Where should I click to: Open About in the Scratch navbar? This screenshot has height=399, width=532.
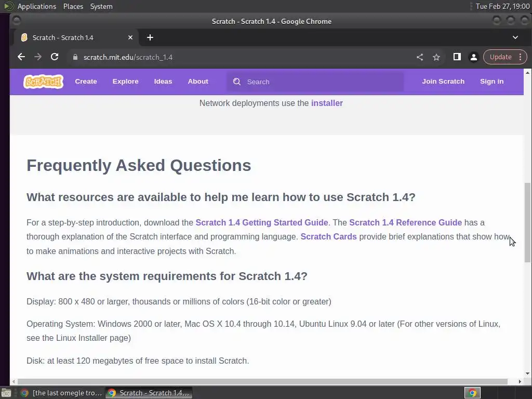click(x=198, y=82)
